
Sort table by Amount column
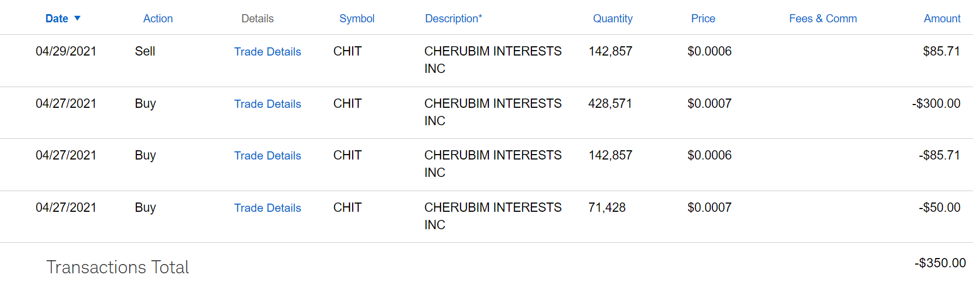click(x=941, y=19)
